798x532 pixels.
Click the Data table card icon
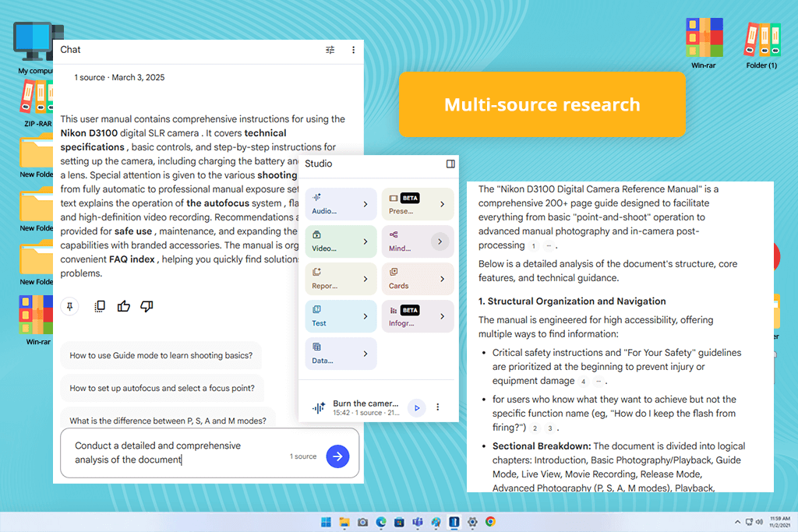pyautogui.click(x=316, y=347)
